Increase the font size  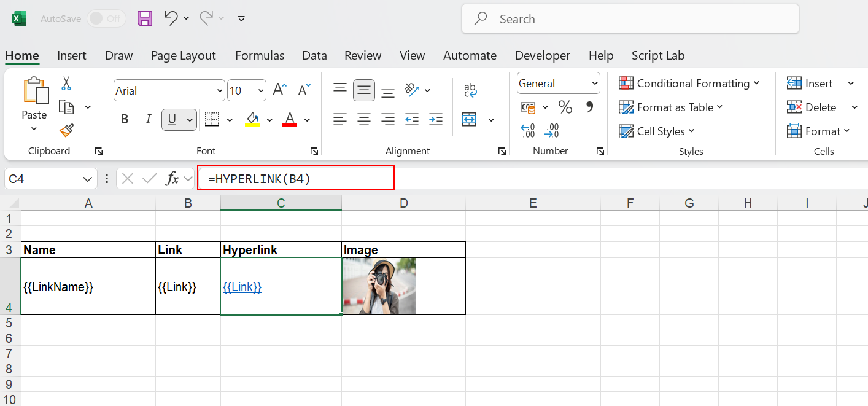[279, 89]
